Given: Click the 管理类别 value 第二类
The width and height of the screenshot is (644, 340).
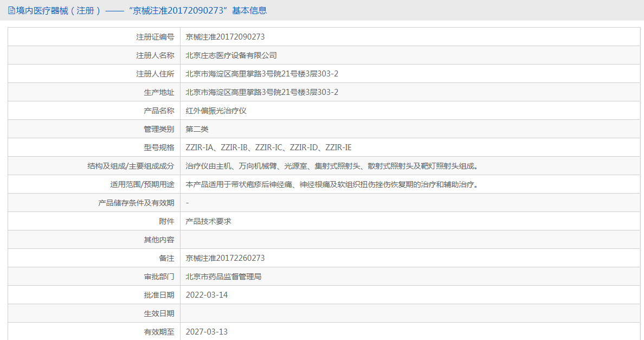Looking at the screenshot, I should (196, 129).
